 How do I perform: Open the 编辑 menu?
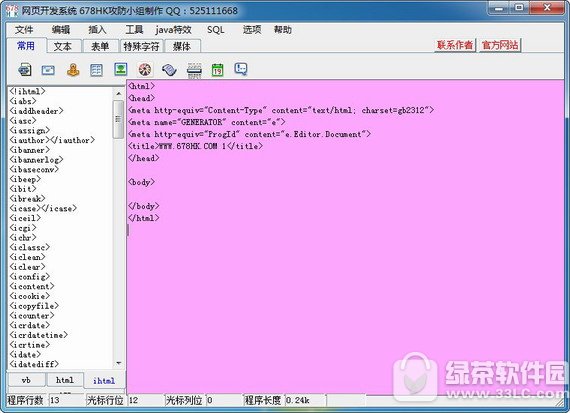pos(61,30)
